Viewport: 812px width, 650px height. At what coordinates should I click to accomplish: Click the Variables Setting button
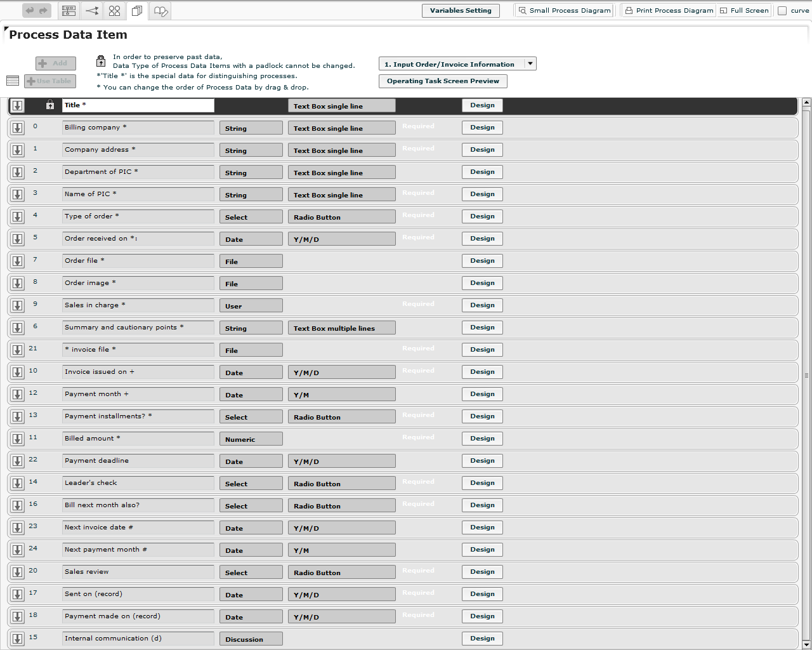point(461,10)
